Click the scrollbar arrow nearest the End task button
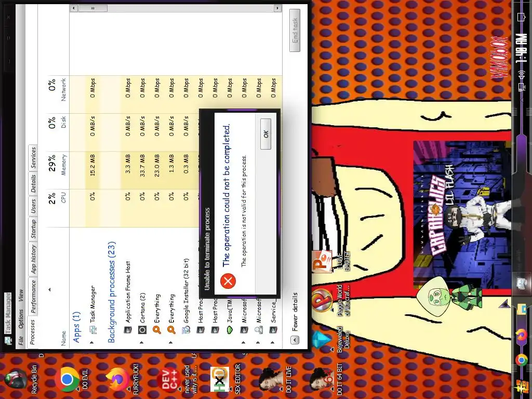Viewport: 532px width, 399px height. tap(278, 8)
